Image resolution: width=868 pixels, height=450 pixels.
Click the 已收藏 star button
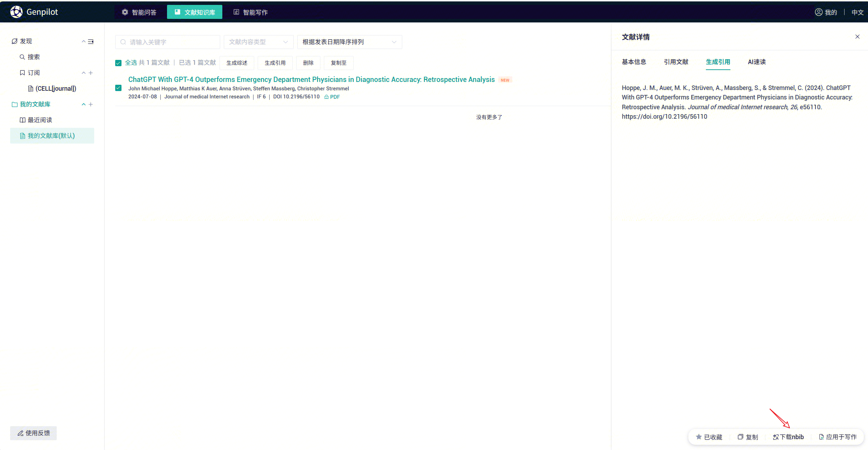[709, 437]
